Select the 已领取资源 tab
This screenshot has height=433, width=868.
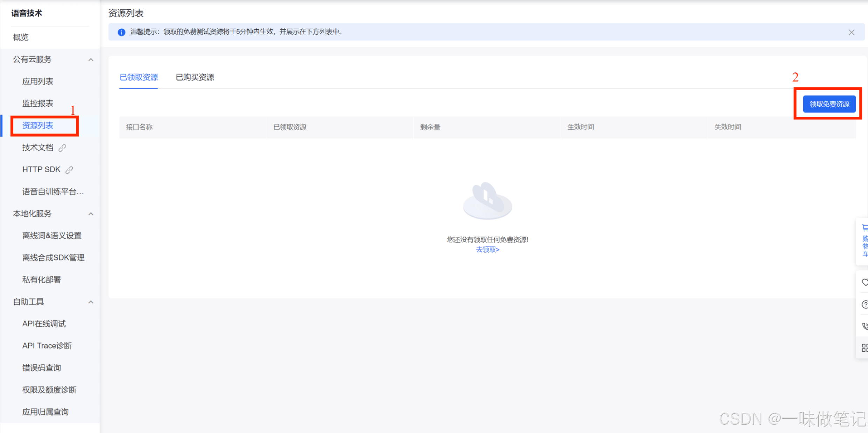click(x=139, y=77)
